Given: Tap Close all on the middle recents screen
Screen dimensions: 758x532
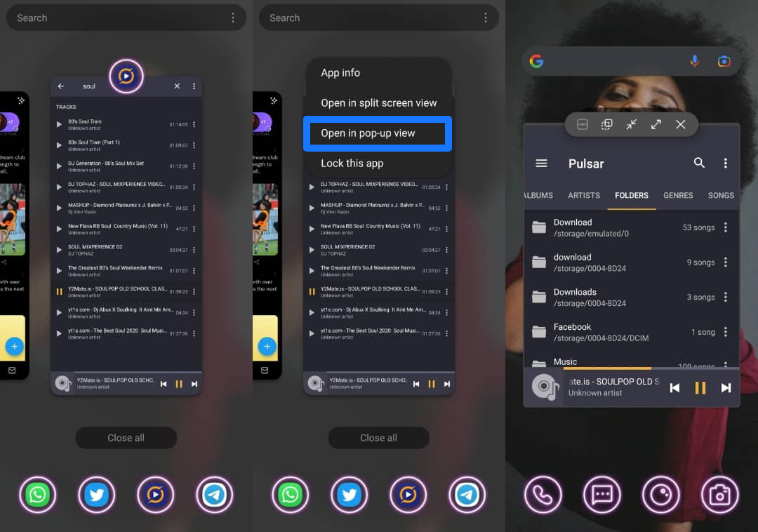Looking at the screenshot, I should 378,438.
